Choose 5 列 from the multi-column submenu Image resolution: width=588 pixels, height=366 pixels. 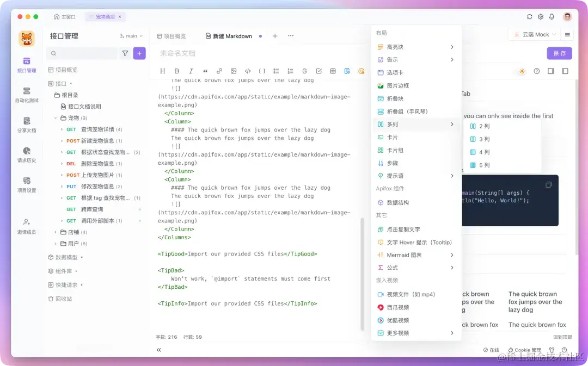click(502, 165)
